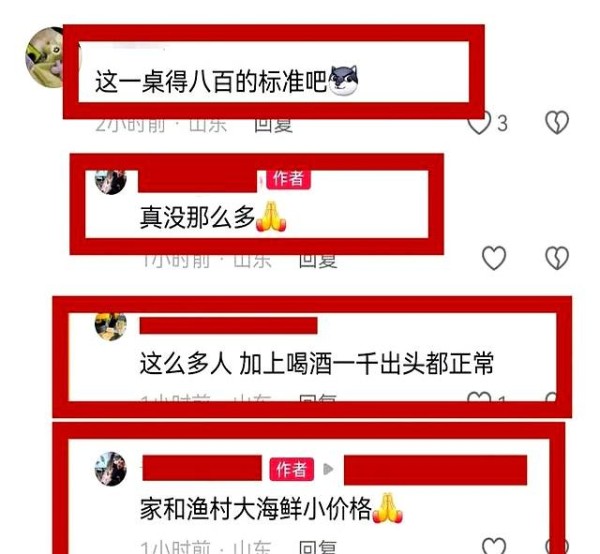Select the comment text 这么多人 加上喝酒一千出头都正常
The height and width of the screenshot is (554, 600).
[x=316, y=363]
